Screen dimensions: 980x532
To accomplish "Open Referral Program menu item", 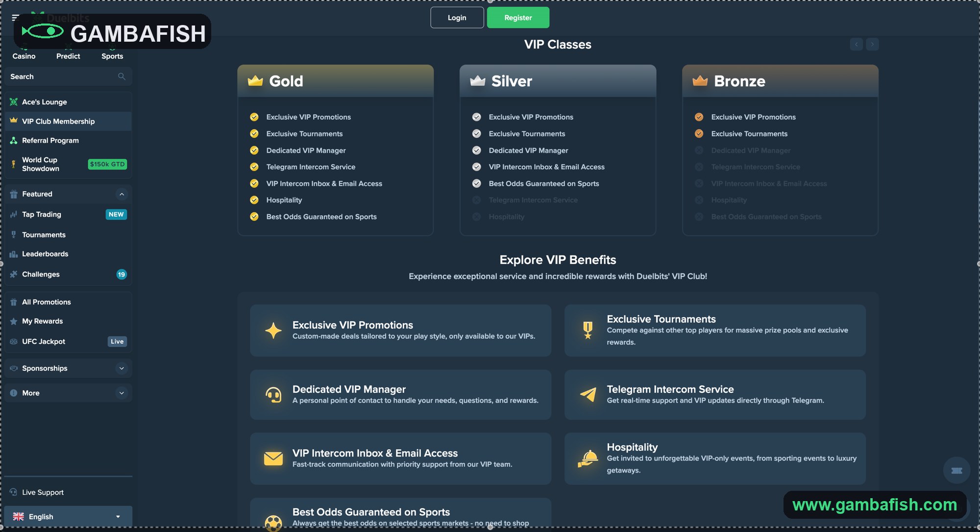I will tap(68, 140).
